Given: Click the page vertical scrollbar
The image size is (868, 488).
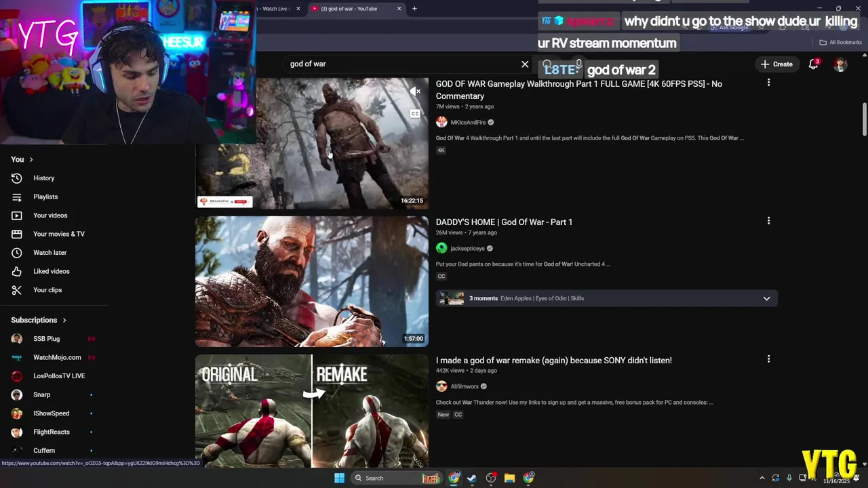Looking at the screenshot, I should (865, 119).
